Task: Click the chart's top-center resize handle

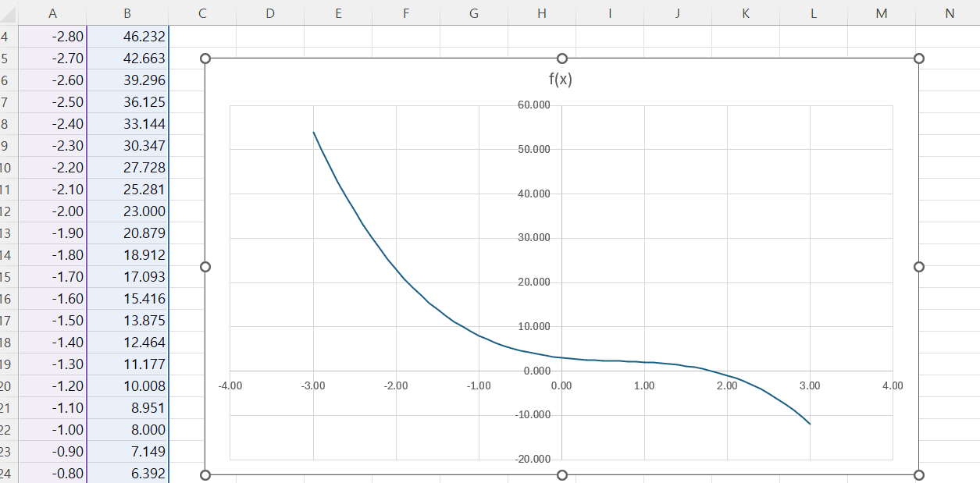Action: click(x=561, y=59)
